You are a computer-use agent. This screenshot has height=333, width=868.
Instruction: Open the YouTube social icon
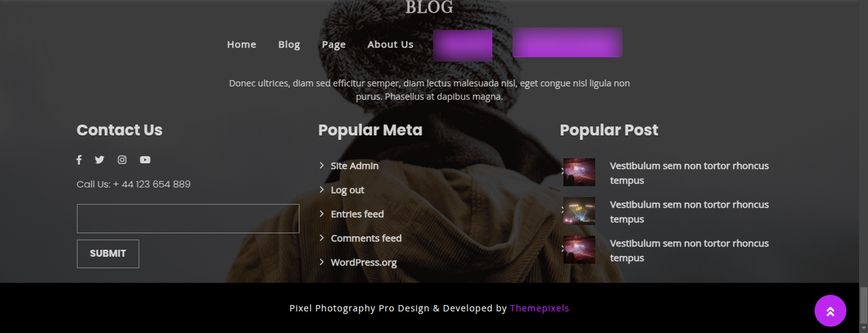145,160
